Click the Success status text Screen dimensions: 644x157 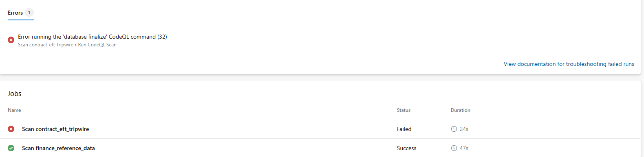click(x=407, y=148)
